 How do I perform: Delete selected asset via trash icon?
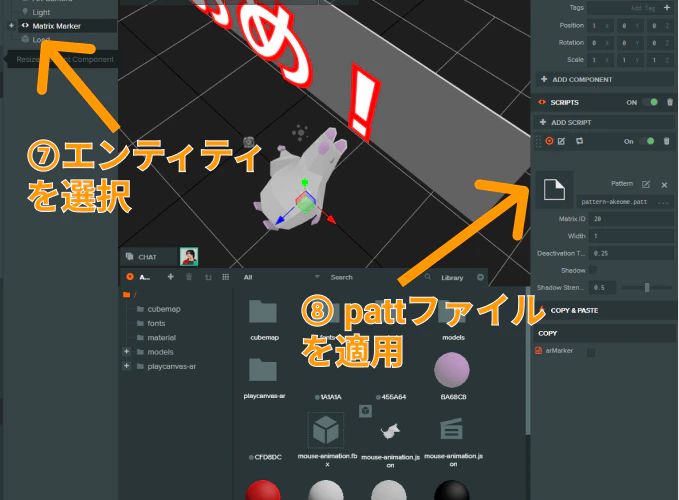coord(189,277)
